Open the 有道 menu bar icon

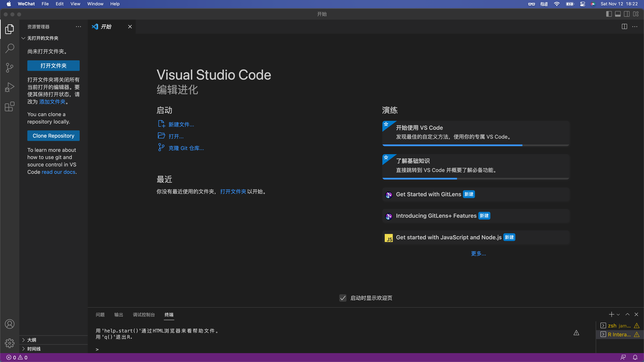coord(544,4)
